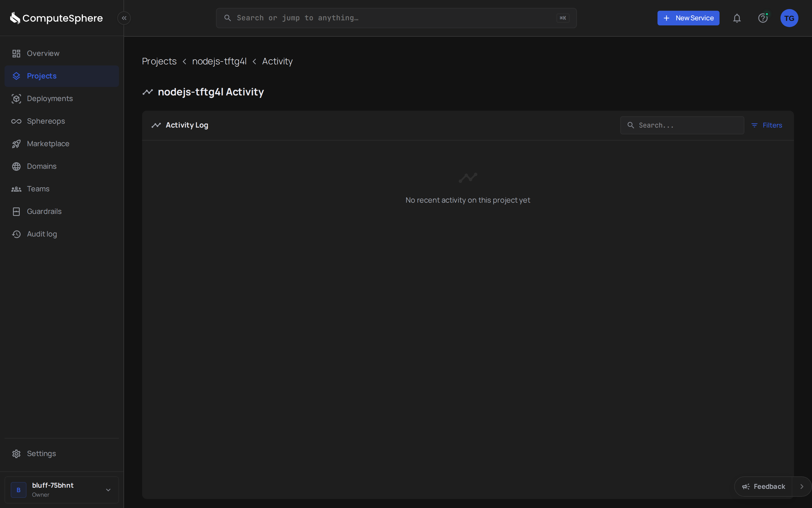Open the Filters button

click(767, 125)
